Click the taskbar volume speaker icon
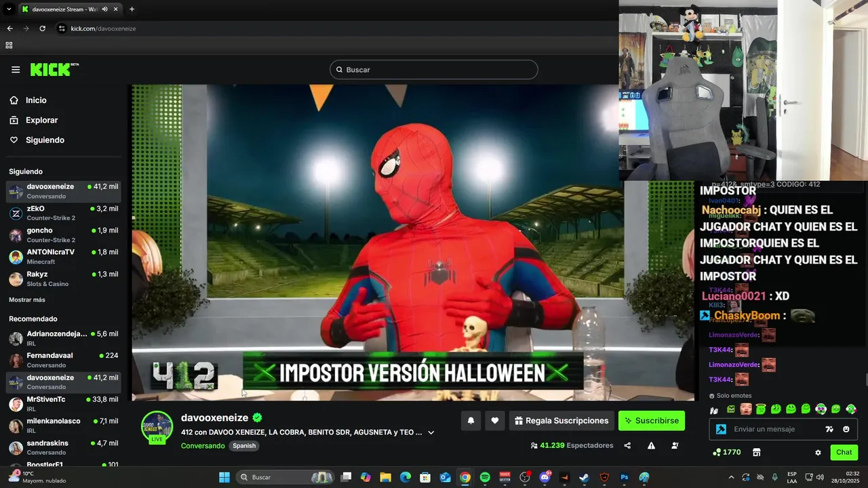The width and height of the screenshot is (868, 488). (x=821, y=477)
